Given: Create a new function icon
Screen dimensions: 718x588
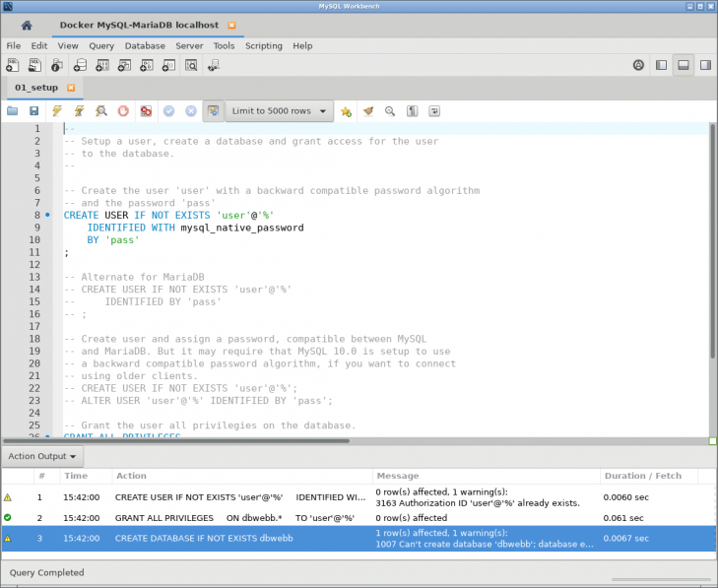Looking at the screenshot, I should [168, 65].
